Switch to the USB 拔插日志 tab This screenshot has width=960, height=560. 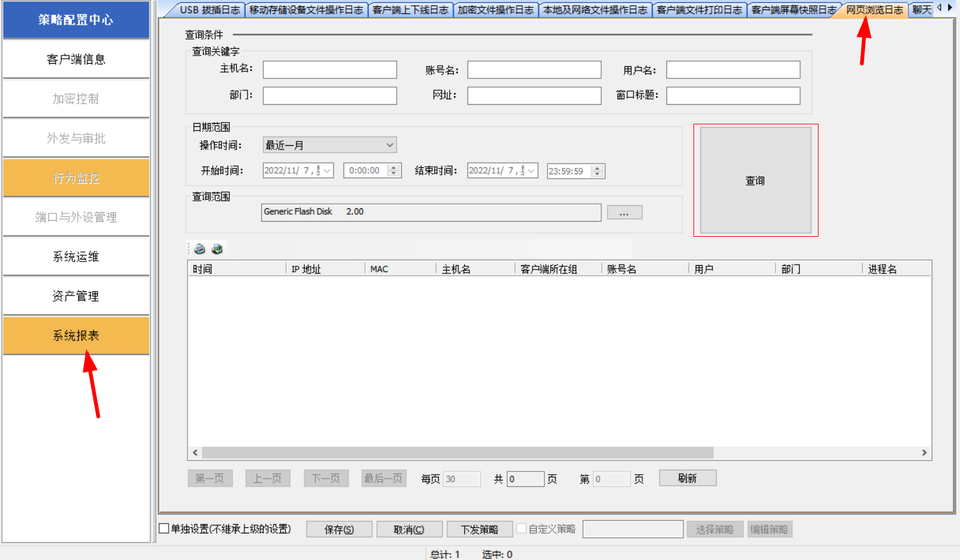pos(209,10)
